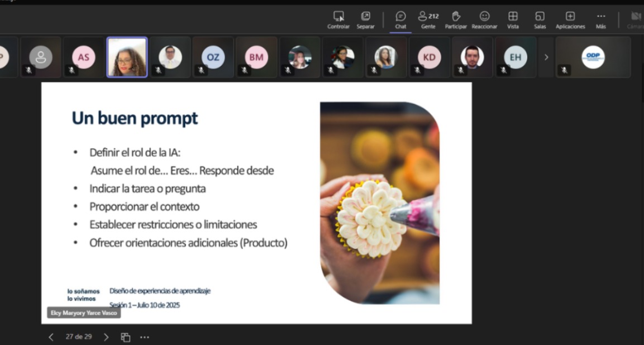Viewport: 644px width, 345px height.
Task: Click the muted mic icon on AS tile
Action: click(x=71, y=70)
